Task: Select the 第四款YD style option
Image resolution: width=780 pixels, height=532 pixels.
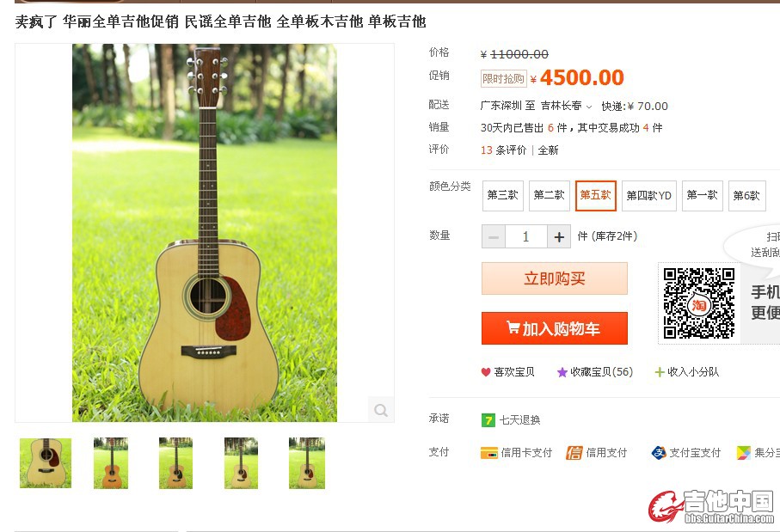Action: pyautogui.click(x=648, y=195)
